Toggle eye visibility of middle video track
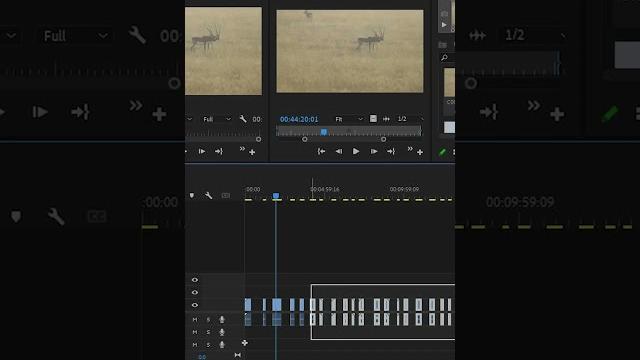This screenshot has width=640, height=360. [195, 292]
